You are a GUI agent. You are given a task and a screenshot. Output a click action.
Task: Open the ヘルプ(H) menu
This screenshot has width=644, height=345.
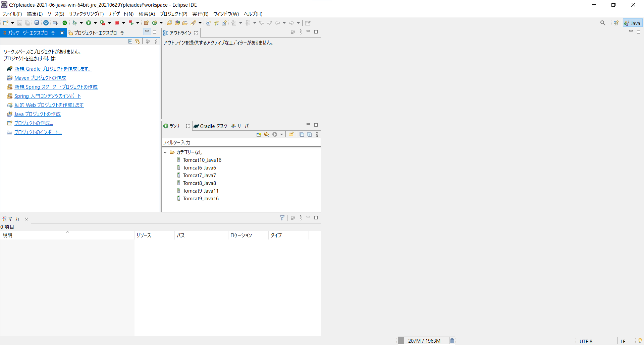tap(253, 14)
